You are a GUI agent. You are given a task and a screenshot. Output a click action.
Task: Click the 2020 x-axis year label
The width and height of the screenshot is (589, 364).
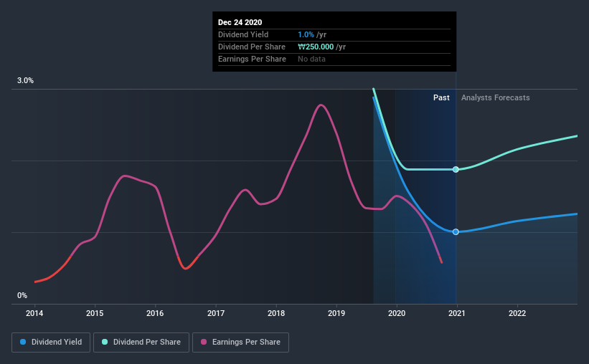[397, 313]
